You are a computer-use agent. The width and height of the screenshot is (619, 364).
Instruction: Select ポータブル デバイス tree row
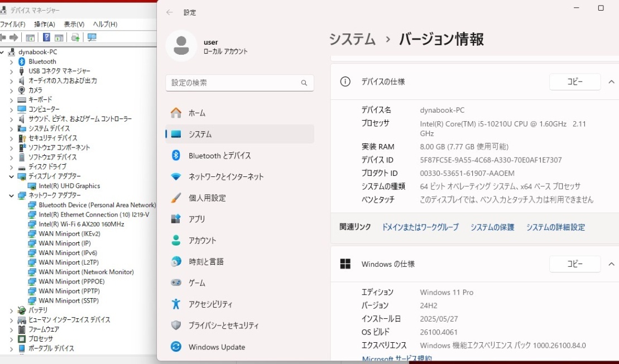[51, 348]
